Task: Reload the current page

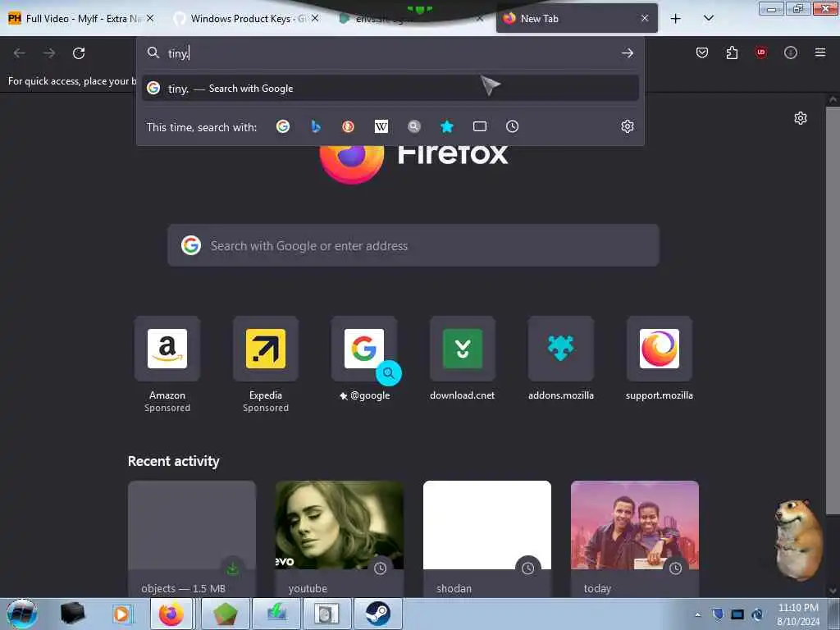Action: pos(79,53)
